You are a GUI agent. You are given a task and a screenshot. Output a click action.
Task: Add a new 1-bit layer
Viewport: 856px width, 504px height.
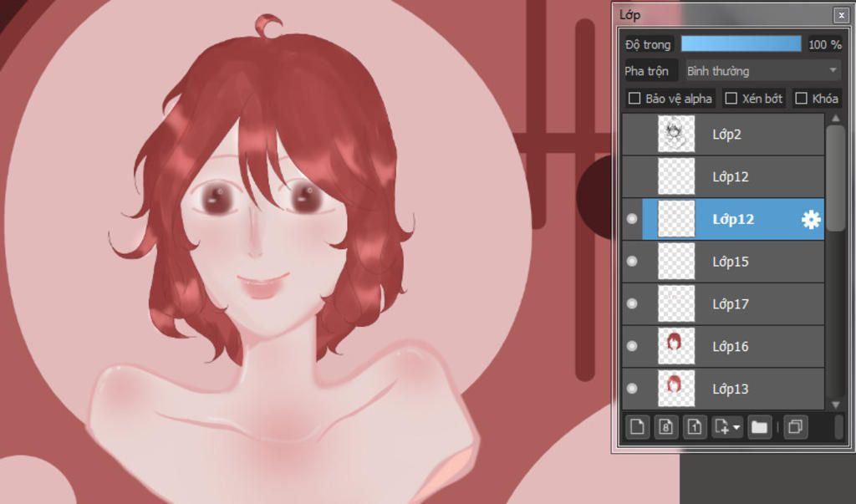click(x=695, y=427)
